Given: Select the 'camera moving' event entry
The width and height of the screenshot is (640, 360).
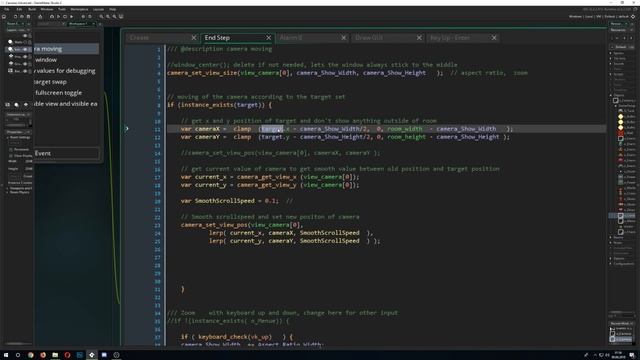Looking at the screenshot, I should (66, 49).
